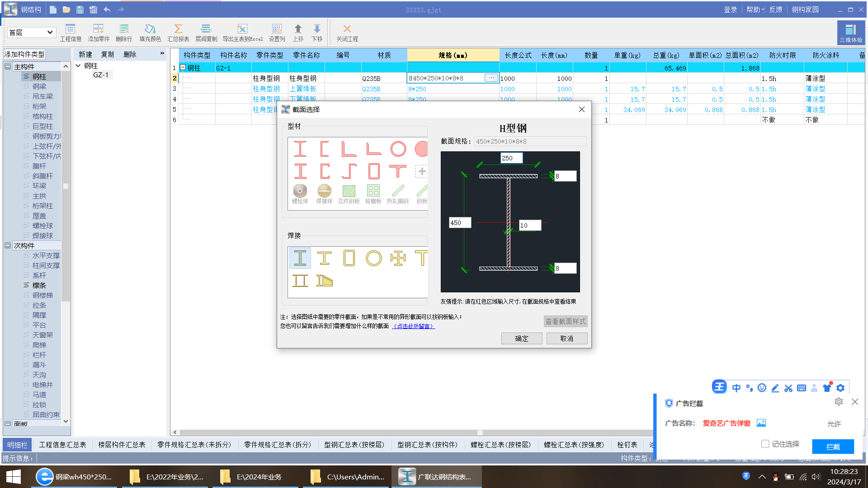The image size is (868, 488).
Task: Collapse the 钢柱 row minus box
Action: coord(183,67)
